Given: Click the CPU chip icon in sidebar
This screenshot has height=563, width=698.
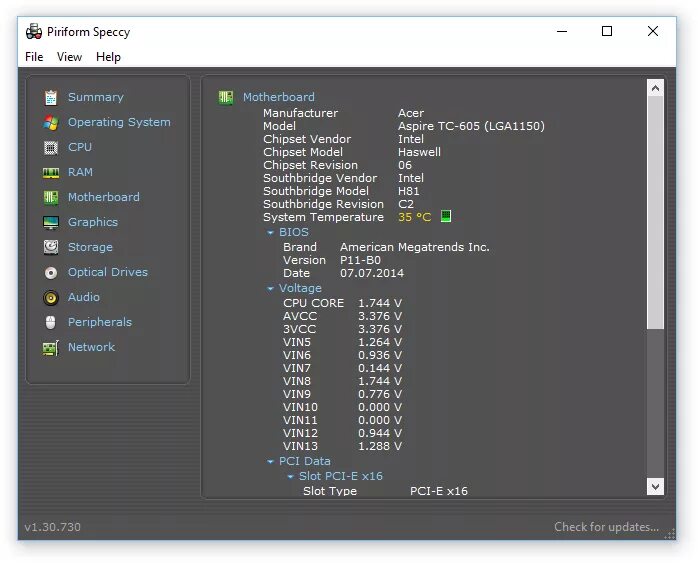Looking at the screenshot, I should tap(51, 147).
